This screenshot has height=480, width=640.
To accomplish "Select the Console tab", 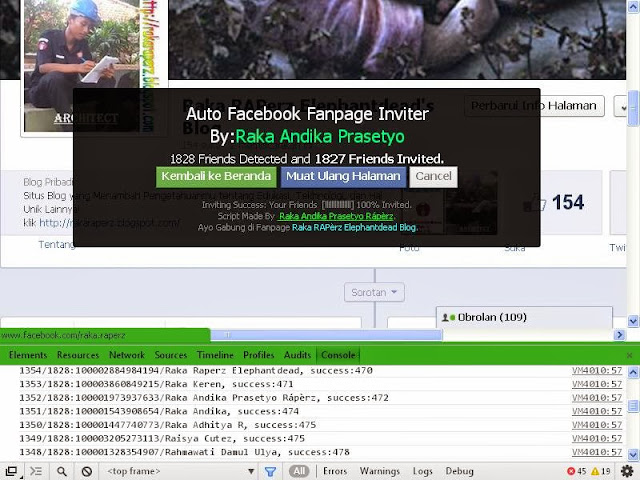I will (338, 355).
